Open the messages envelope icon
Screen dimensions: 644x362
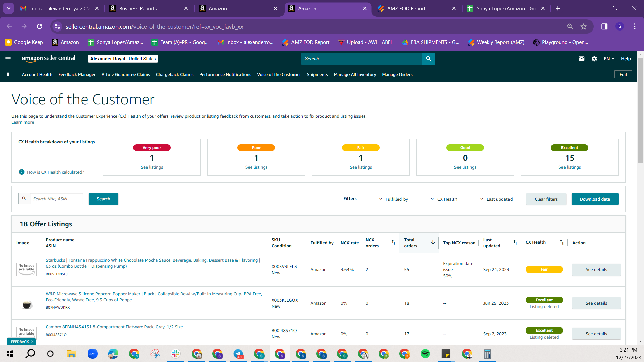[582, 59]
